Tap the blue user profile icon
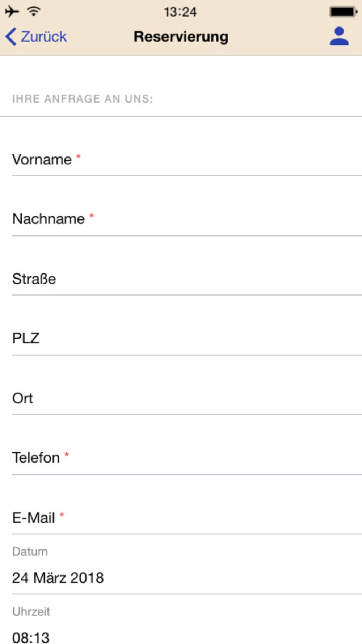The image size is (362, 644). coord(339,36)
